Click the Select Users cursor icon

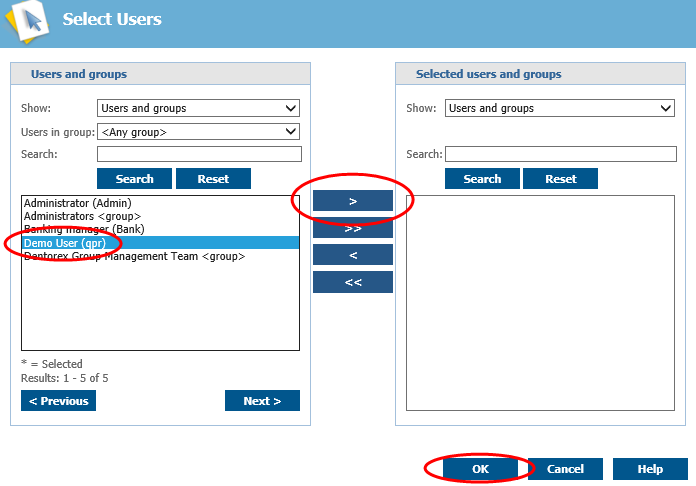26,22
